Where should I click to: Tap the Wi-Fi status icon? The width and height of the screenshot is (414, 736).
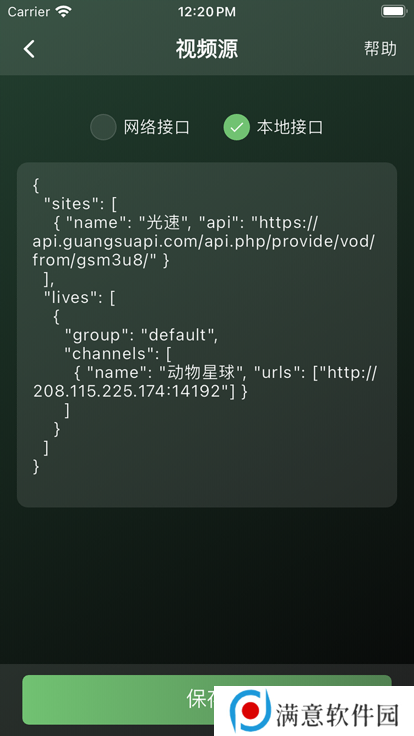click(63, 11)
